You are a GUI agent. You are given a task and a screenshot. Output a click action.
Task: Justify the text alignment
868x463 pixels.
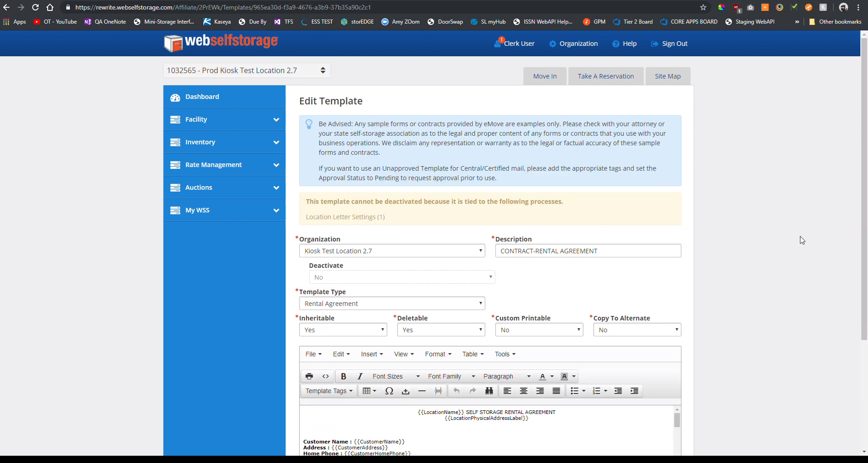coord(556,391)
